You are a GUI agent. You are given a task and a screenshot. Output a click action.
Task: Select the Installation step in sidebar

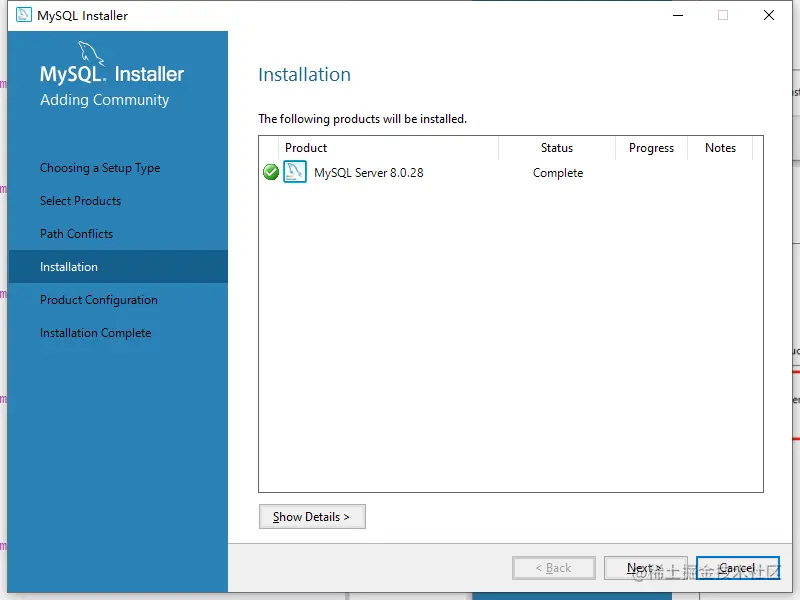(x=118, y=266)
